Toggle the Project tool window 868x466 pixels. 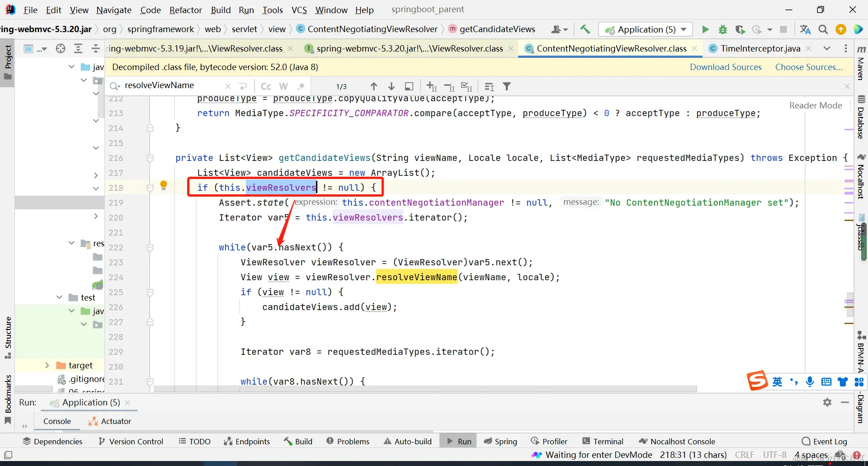(x=8, y=63)
